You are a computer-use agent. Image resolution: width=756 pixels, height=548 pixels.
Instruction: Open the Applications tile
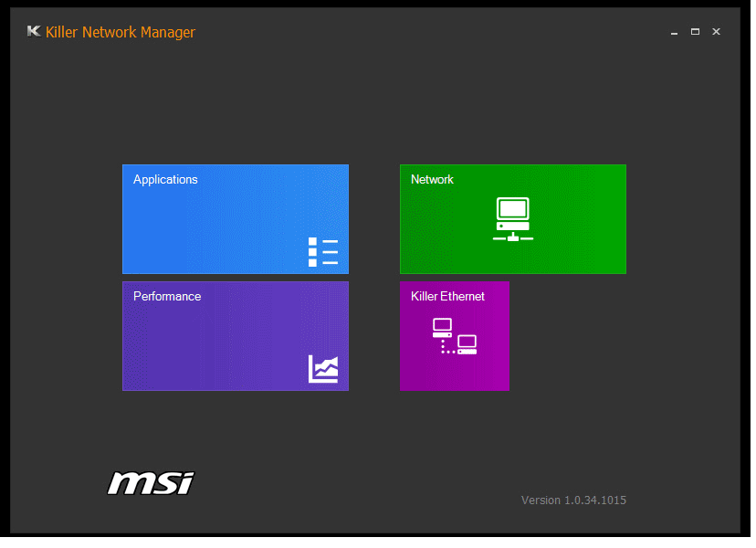(236, 219)
